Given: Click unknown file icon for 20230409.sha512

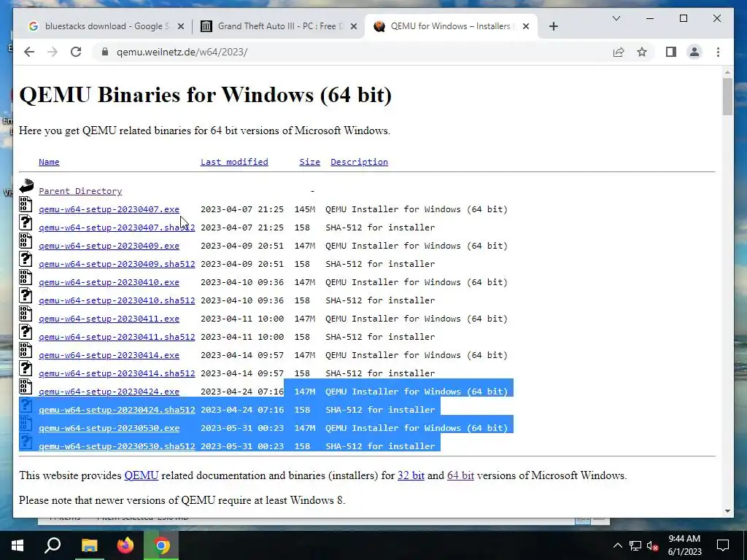Looking at the screenshot, I should point(26,259).
